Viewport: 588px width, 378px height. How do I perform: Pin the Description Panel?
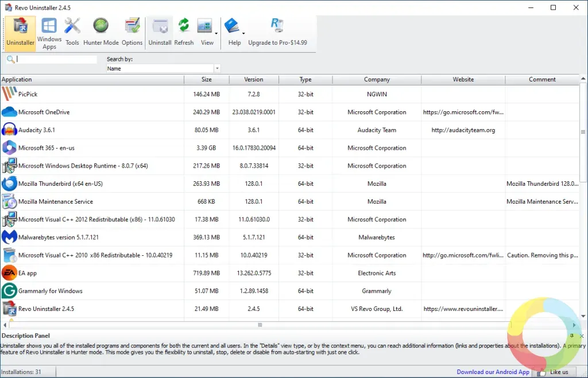point(572,336)
